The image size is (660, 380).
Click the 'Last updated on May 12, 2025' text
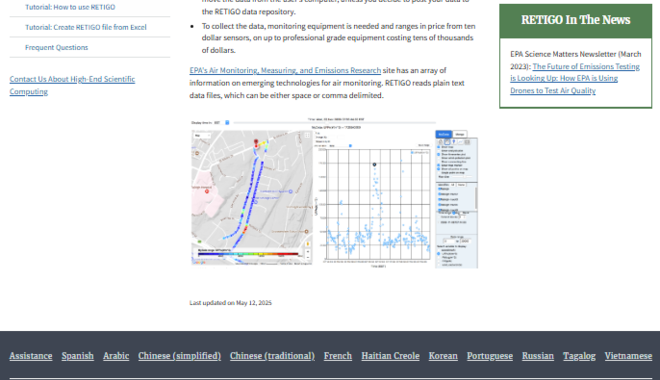[230, 303]
